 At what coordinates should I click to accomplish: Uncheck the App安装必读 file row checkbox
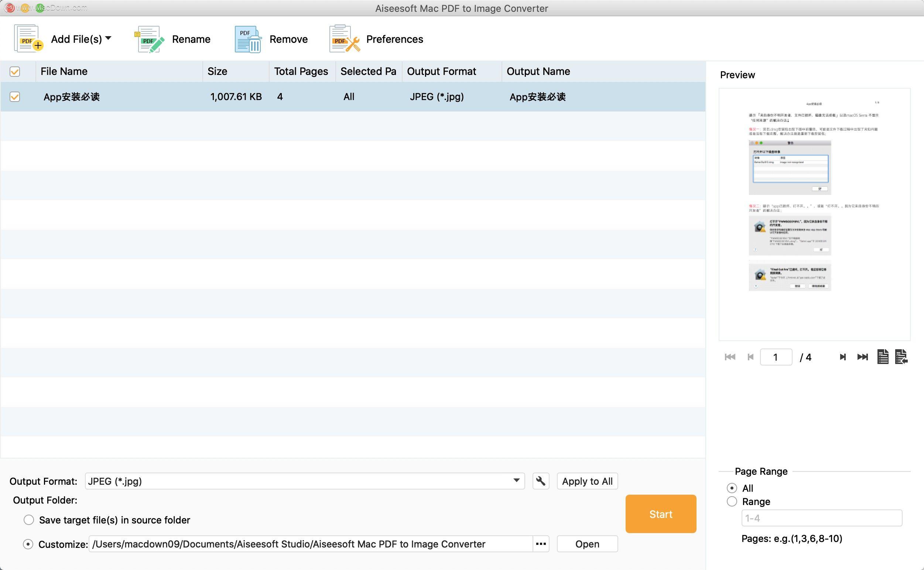(x=15, y=97)
